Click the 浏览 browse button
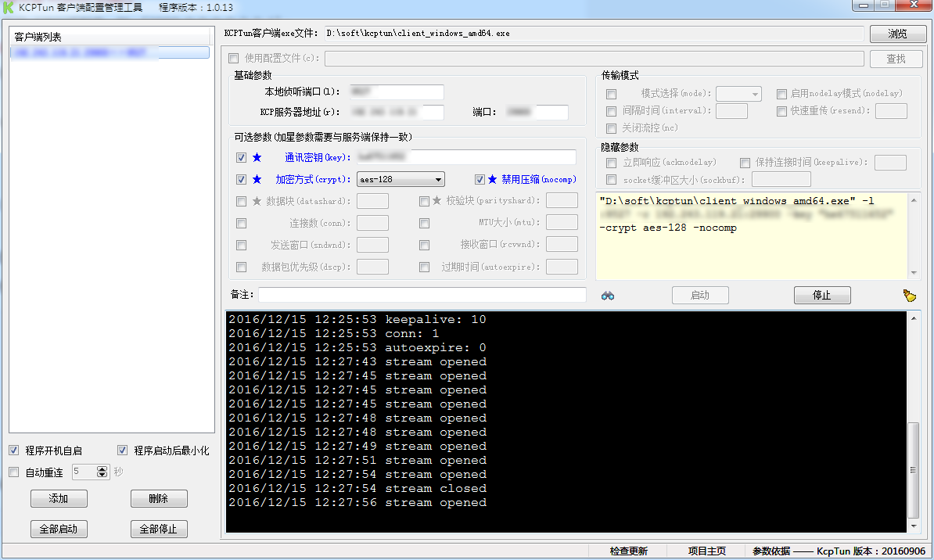Viewport: 934px width, 560px height. 897,34
